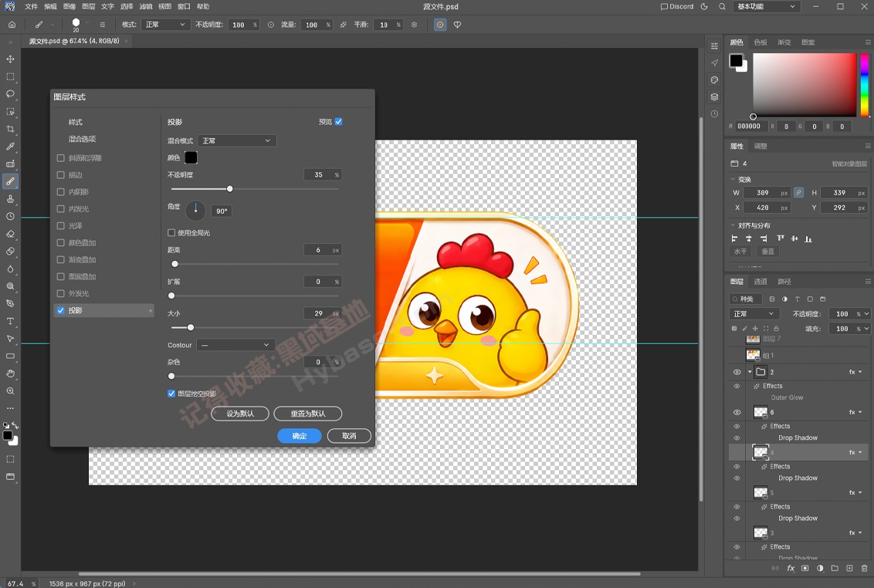Hide group 2 with eye icon
874x588 pixels.
[737, 372]
